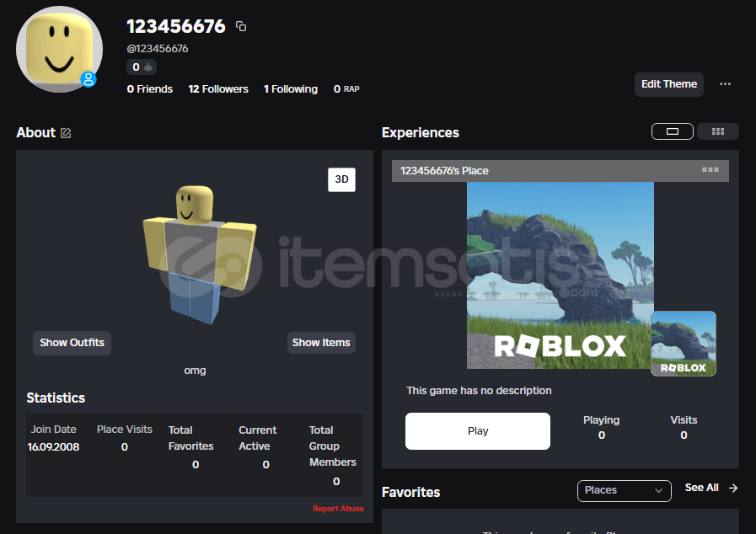Click the See All arrow icon
The width and height of the screenshot is (756, 534).
[733, 489]
